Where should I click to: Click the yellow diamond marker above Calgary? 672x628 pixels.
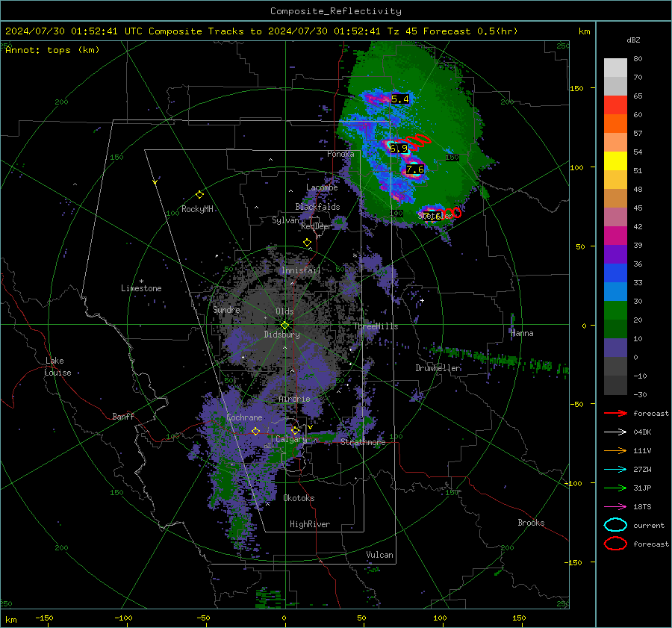295,430
